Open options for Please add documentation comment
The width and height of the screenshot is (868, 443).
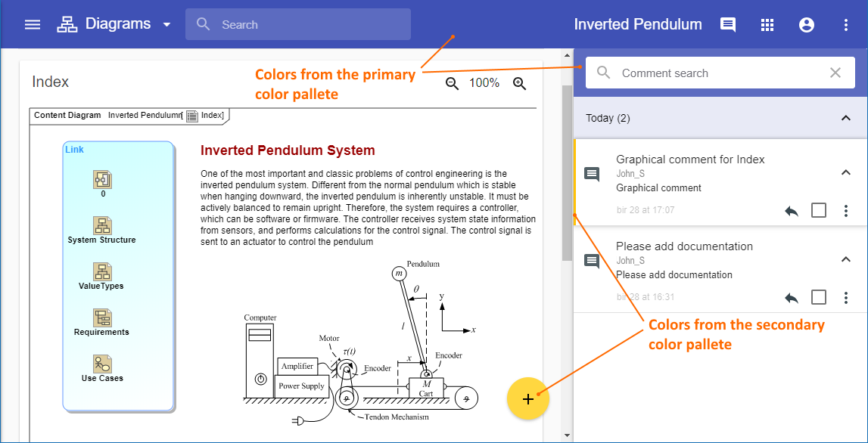tap(845, 298)
